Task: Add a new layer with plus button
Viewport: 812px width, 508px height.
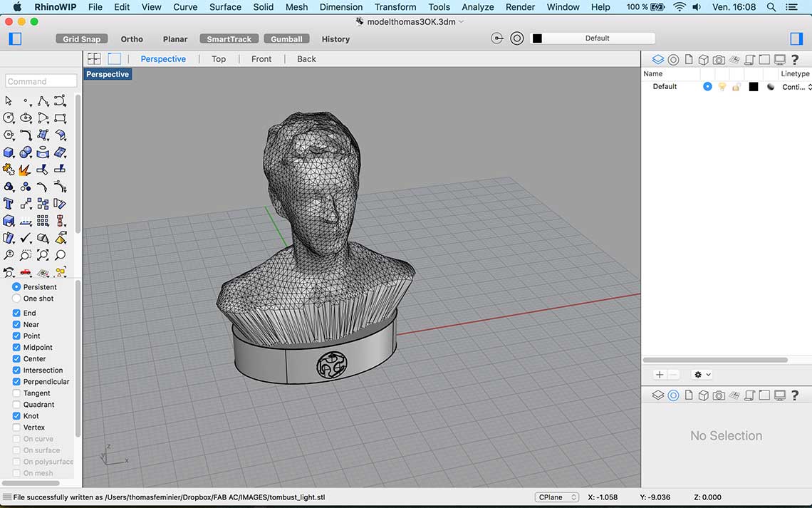Action: coord(660,374)
